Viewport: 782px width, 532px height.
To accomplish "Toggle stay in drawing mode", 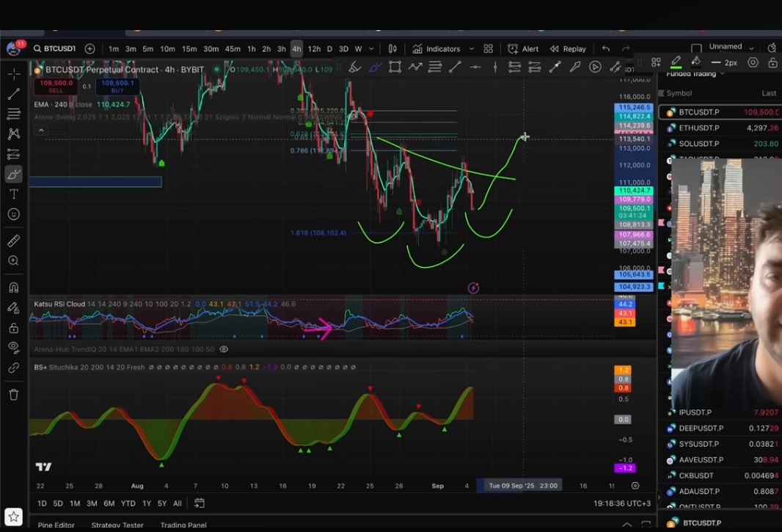I will tap(13, 308).
